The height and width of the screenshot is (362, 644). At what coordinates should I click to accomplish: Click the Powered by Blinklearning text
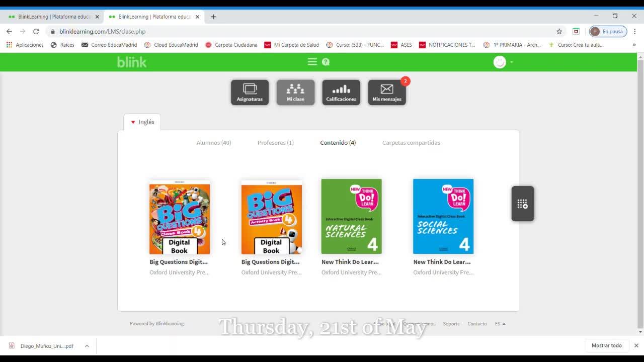point(157,324)
